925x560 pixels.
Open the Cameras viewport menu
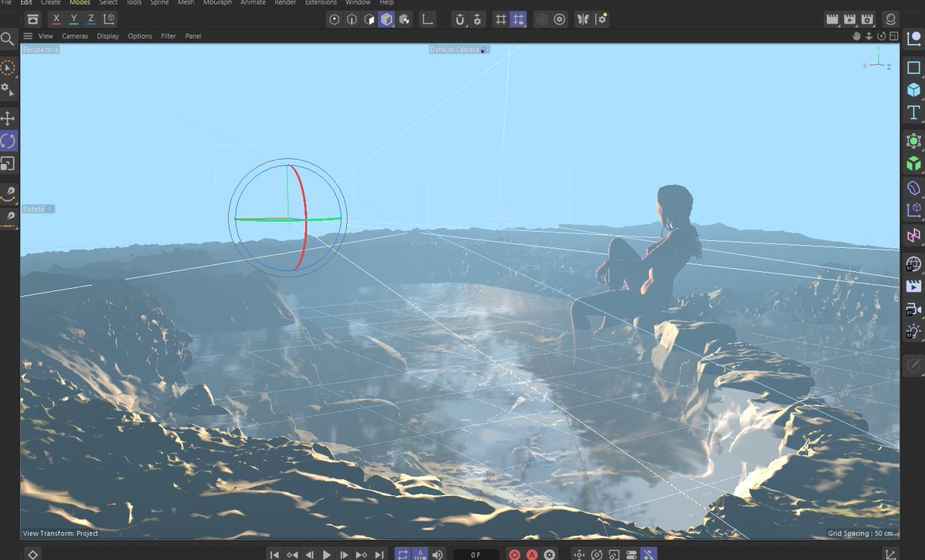click(x=75, y=36)
